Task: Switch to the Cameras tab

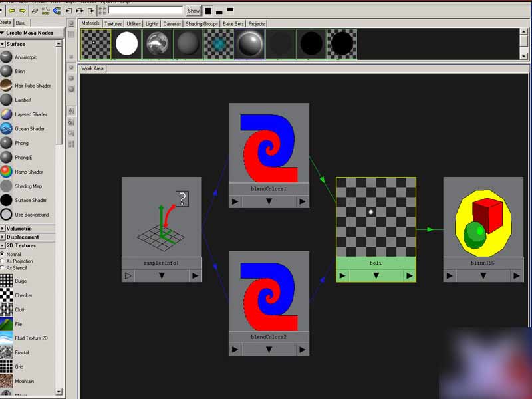Action: click(172, 24)
